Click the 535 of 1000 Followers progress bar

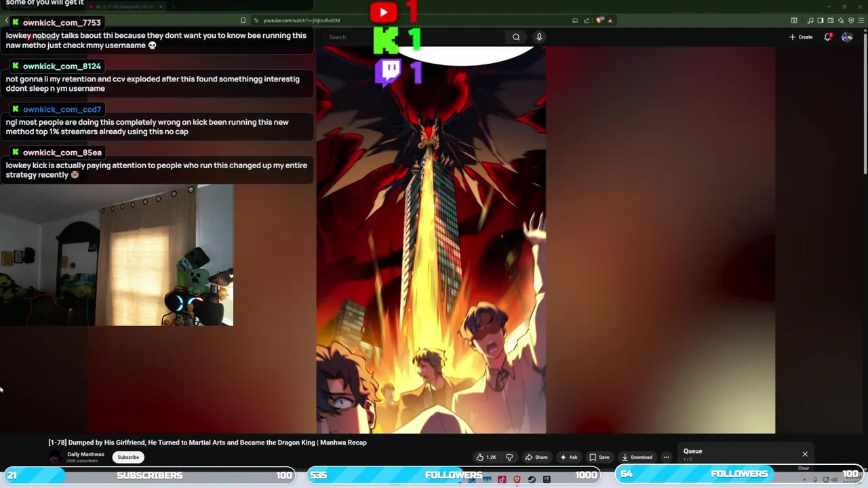(x=454, y=475)
